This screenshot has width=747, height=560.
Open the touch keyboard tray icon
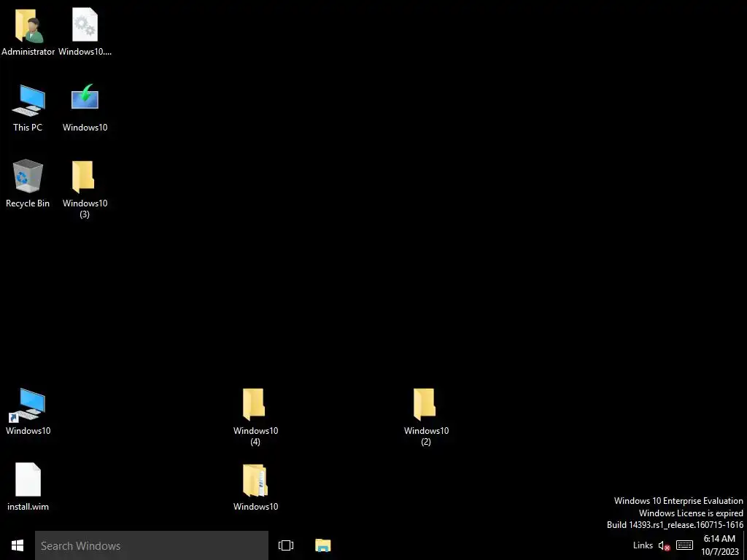click(x=684, y=545)
